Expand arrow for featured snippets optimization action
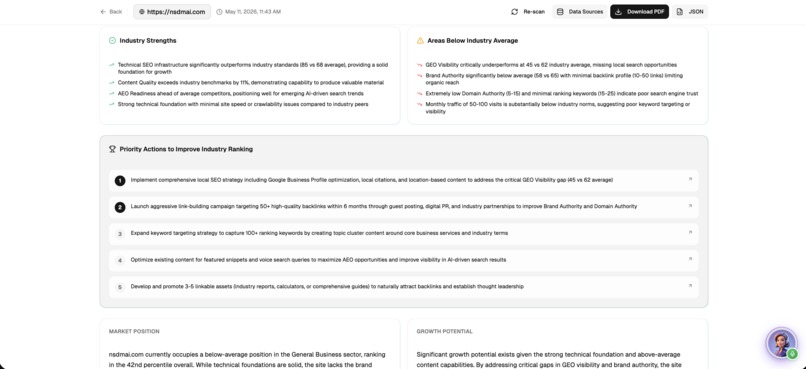This screenshot has width=806, height=369. coord(690,259)
